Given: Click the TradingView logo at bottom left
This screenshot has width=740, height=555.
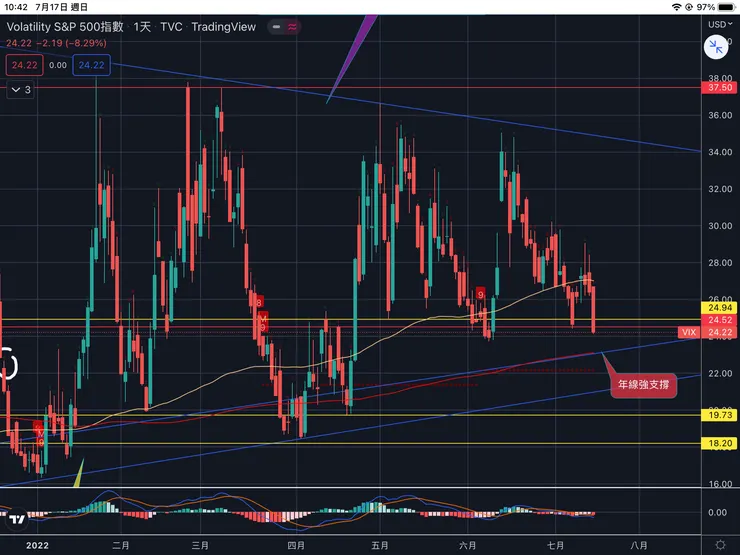Looking at the screenshot, I should 17,519.
